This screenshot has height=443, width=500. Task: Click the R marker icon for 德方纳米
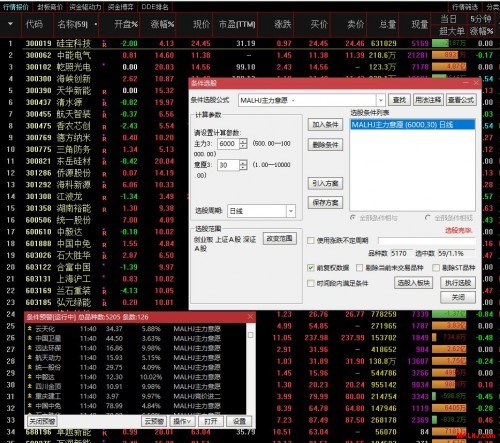tap(104, 139)
